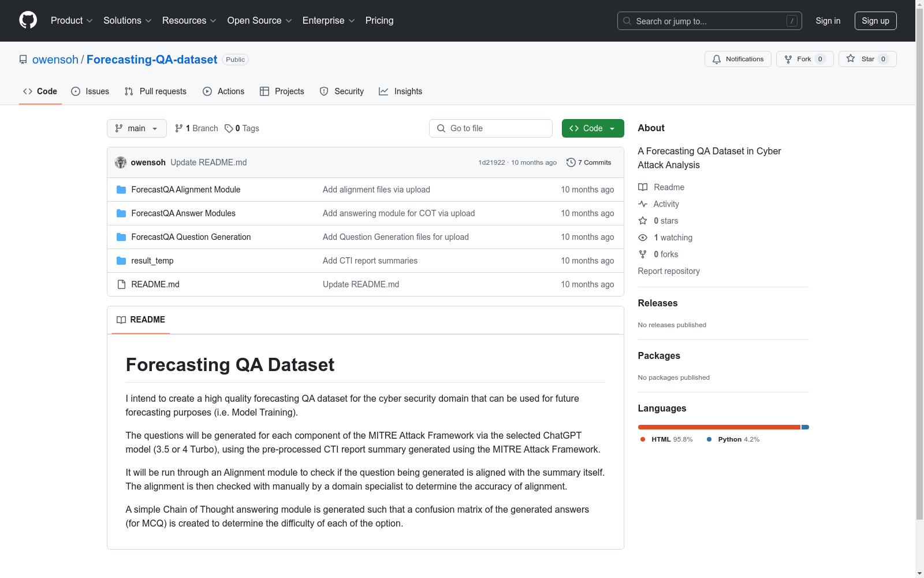Click the Projects table icon
The height and width of the screenshot is (578, 924).
point(264,91)
